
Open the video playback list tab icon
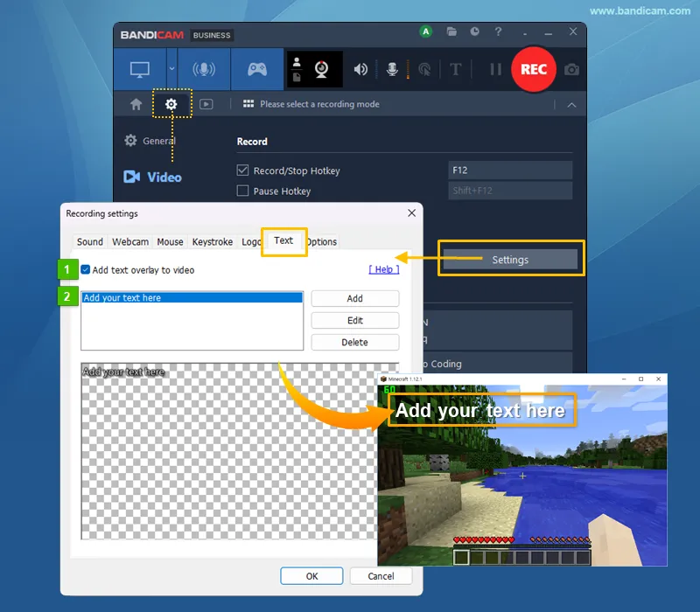(206, 104)
